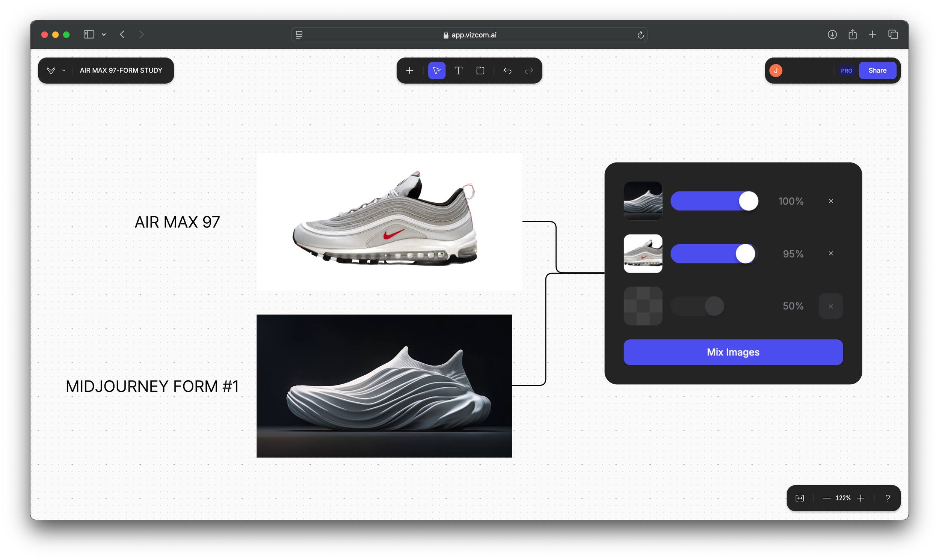Click the empty checkered image slot
The image size is (939, 560).
643,306
